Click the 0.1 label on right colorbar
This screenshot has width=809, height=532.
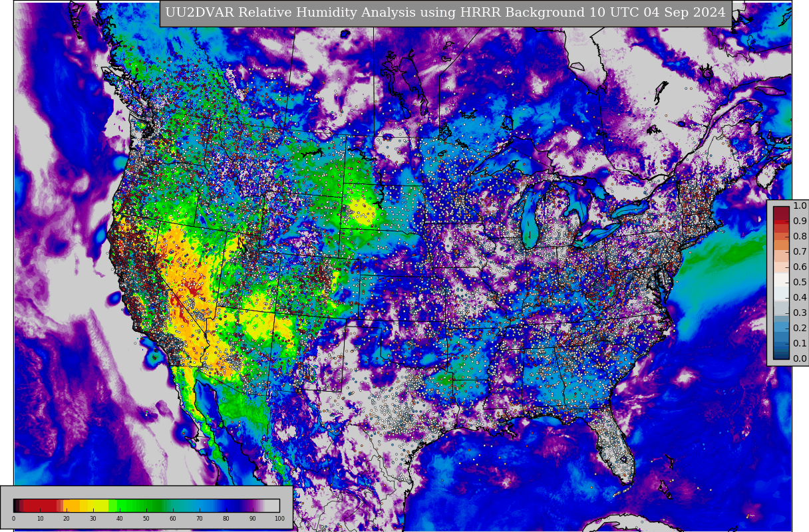click(800, 344)
